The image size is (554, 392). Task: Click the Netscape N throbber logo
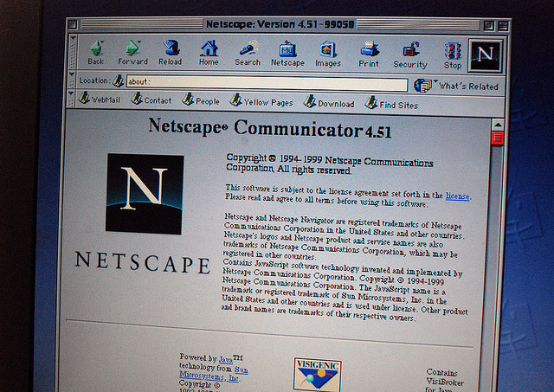click(x=486, y=55)
